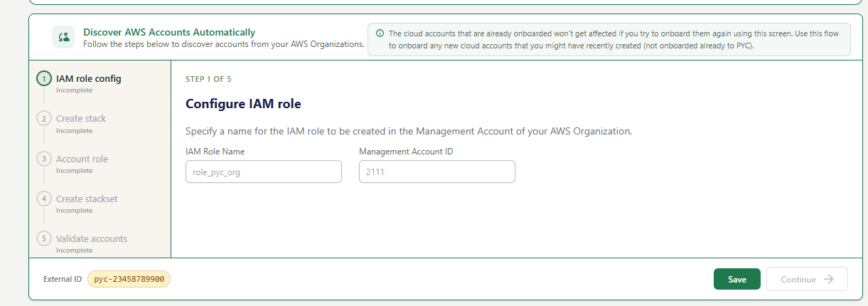The width and height of the screenshot is (868, 306).
Task: Select step 4 circle for Create stackset
Action: click(x=44, y=199)
